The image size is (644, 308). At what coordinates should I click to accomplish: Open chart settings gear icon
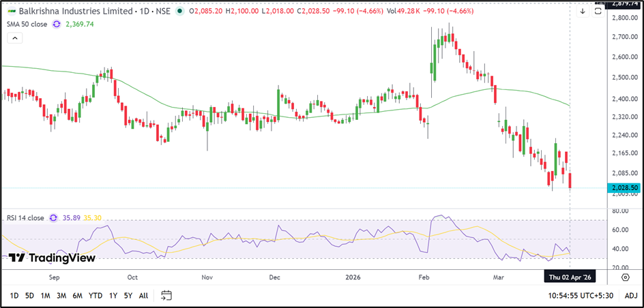pyautogui.click(x=625, y=277)
